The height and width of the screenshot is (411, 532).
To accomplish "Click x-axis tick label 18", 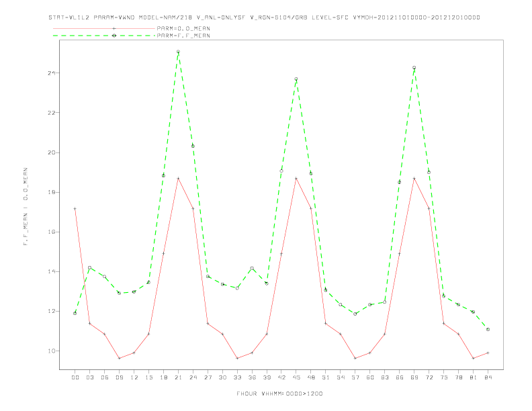I will tap(163, 377).
